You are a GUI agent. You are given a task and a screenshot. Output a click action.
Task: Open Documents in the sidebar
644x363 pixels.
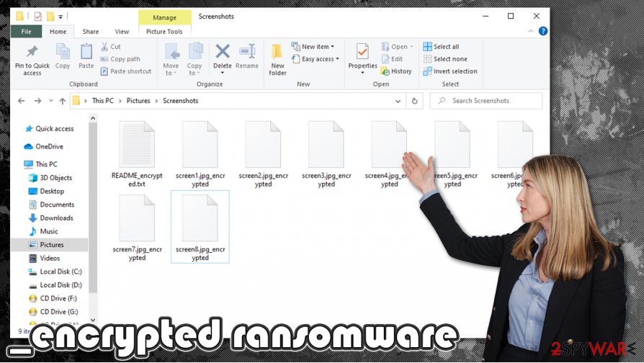[x=51, y=205]
